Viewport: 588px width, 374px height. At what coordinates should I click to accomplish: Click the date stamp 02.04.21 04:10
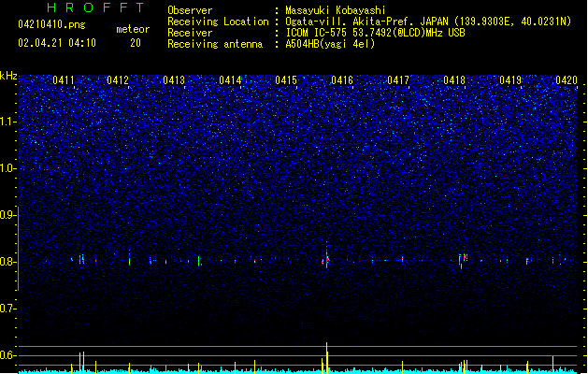[x=57, y=43]
